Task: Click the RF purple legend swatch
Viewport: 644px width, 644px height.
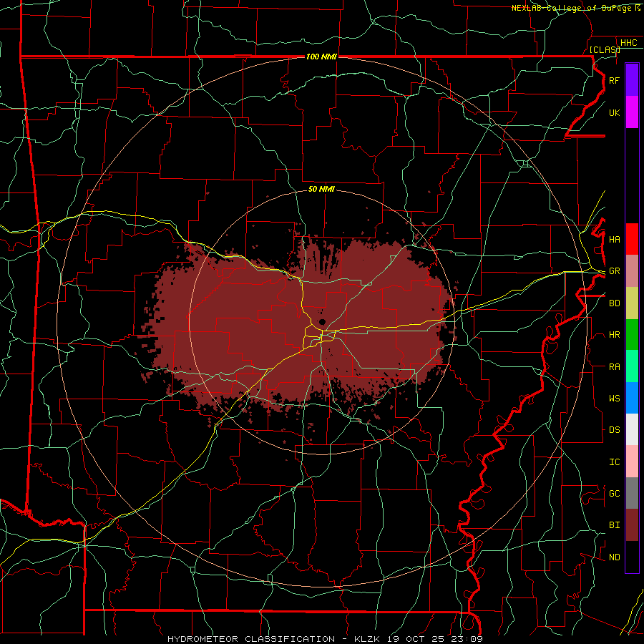Action: [632, 80]
